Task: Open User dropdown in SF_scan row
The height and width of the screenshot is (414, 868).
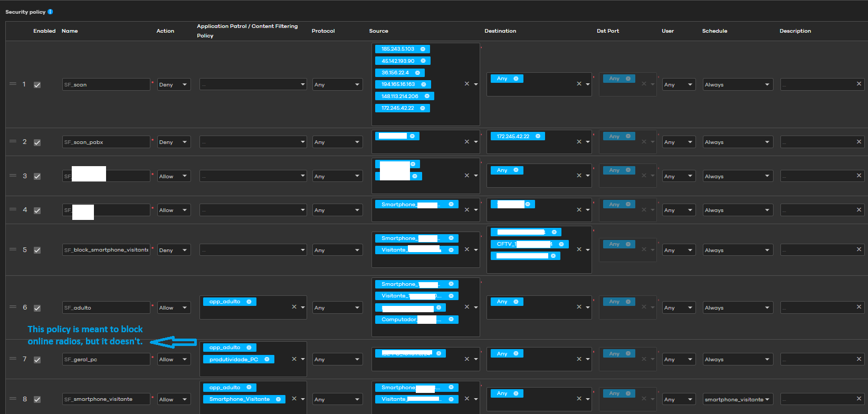Action: 679,84
